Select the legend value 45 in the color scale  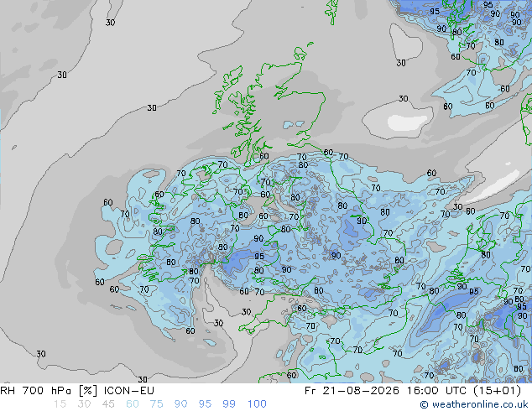click(108, 404)
